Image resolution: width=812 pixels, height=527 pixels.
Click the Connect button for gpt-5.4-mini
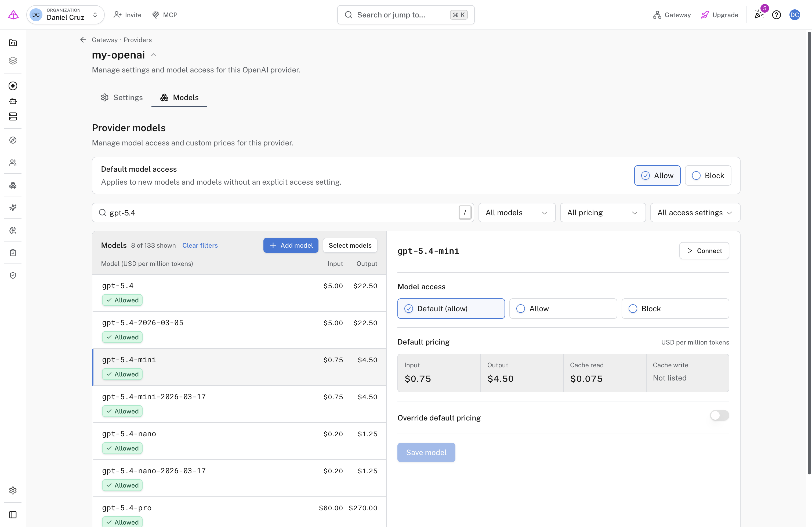pos(704,251)
